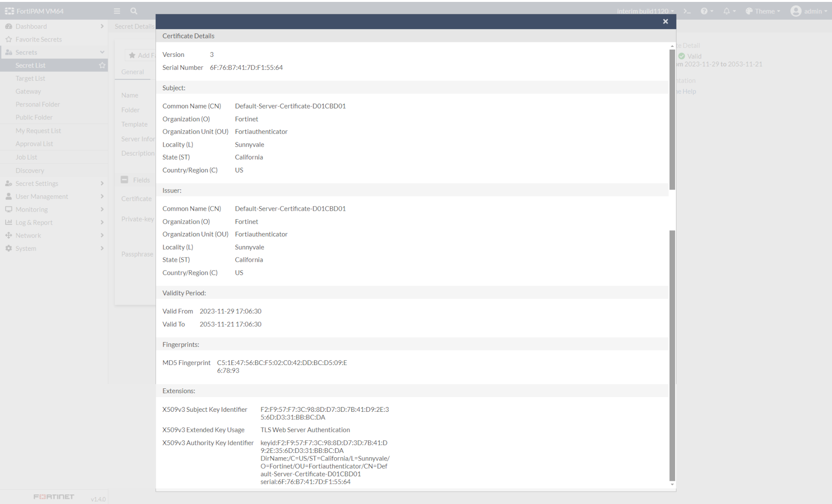Image resolution: width=832 pixels, height=504 pixels.
Task: Expand User Management chevron
Action: (x=102, y=196)
